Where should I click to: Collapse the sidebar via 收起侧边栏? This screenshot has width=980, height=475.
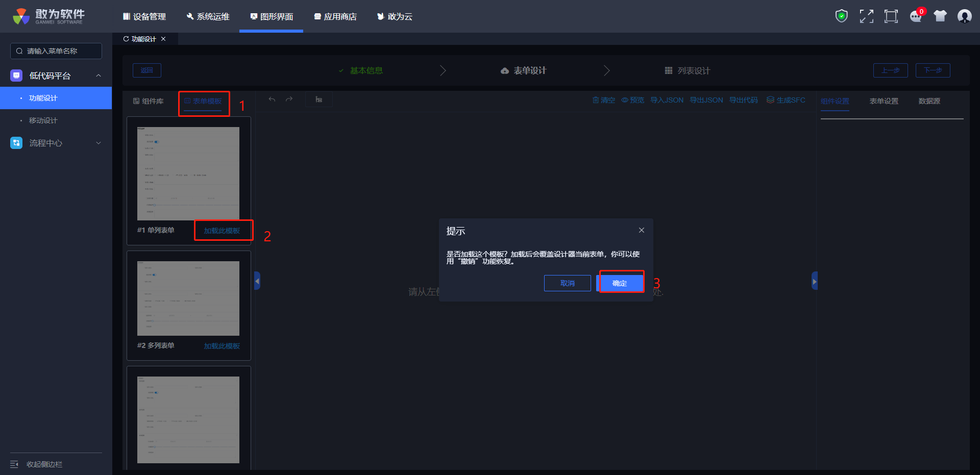click(x=37, y=464)
